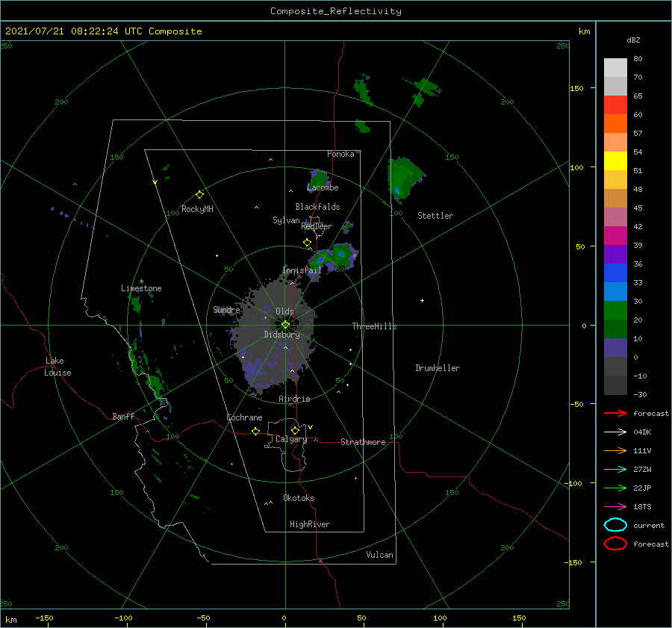Click the yellow diamond marker beside RockyMH
The height and width of the screenshot is (628, 672).
[199, 195]
